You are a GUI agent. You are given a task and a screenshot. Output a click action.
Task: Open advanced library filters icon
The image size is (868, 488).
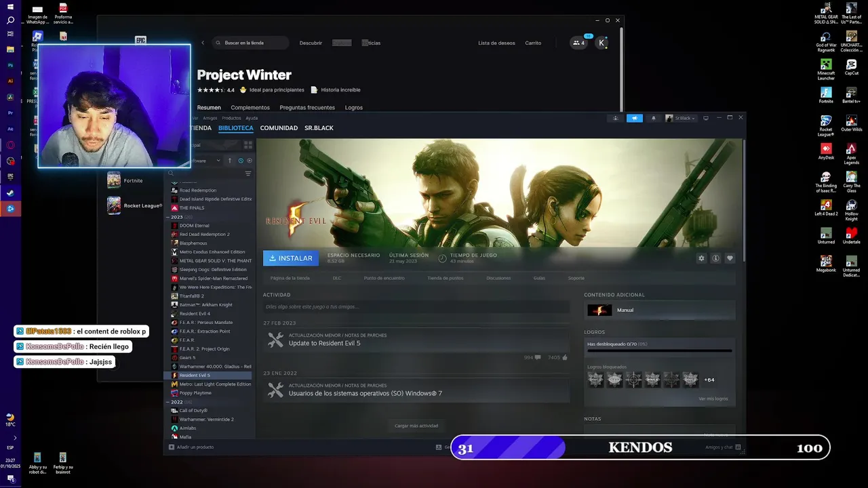(248, 174)
